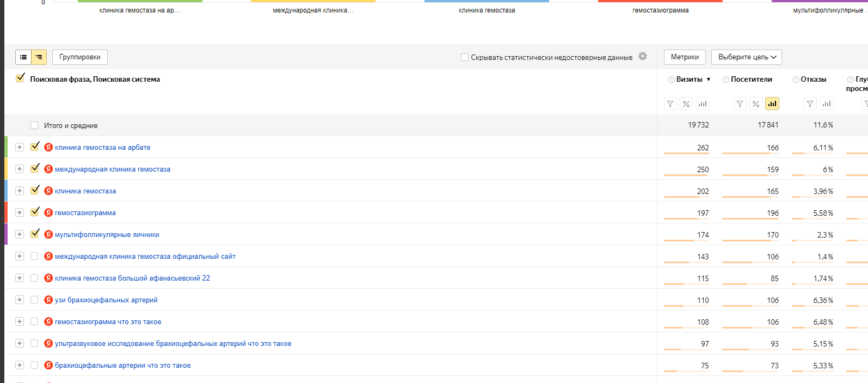Toggle percent display under Визиты column

pyautogui.click(x=686, y=104)
